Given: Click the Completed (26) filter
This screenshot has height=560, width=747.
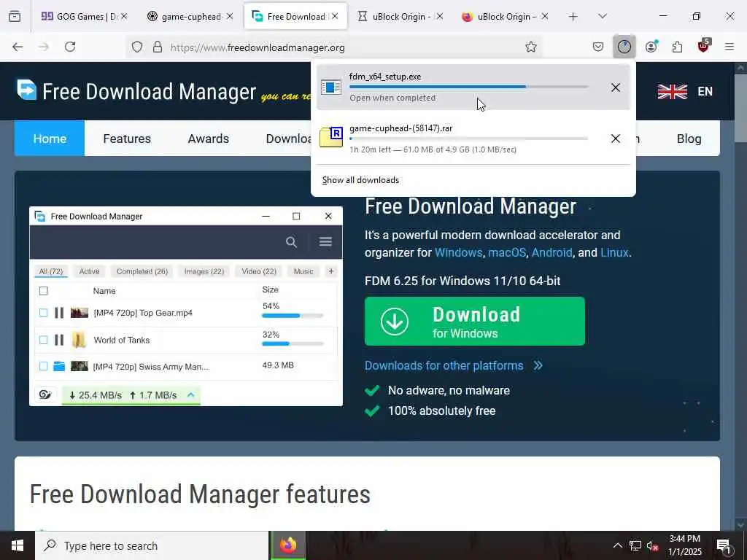Looking at the screenshot, I should point(142,271).
